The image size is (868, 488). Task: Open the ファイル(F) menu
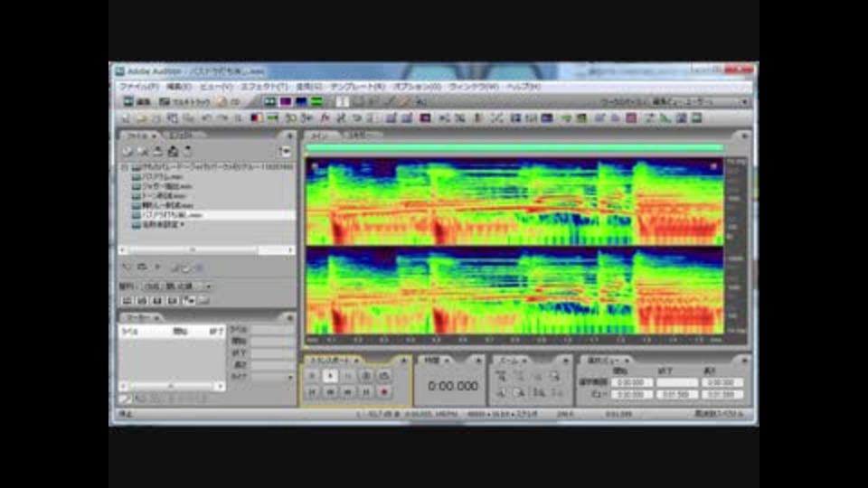pyautogui.click(x=139, y=87)
